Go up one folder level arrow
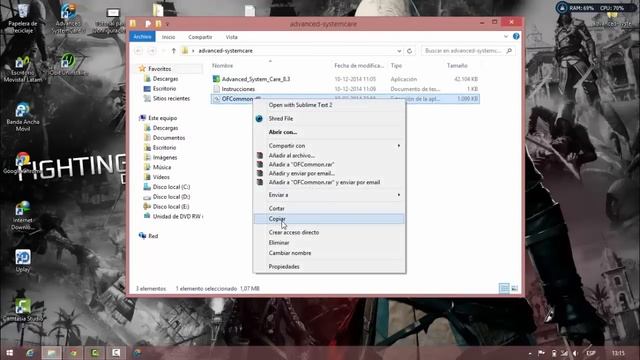The image size is (640, 360). [x=174, y=51]
